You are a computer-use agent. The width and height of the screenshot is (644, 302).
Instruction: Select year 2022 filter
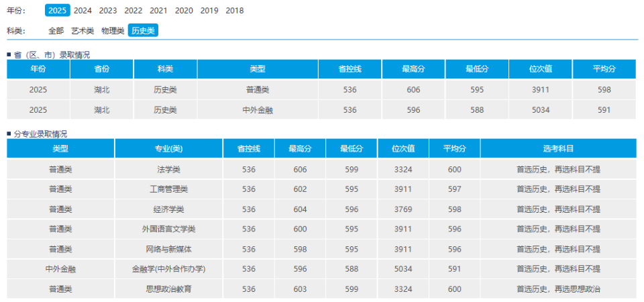coord(133,11)
